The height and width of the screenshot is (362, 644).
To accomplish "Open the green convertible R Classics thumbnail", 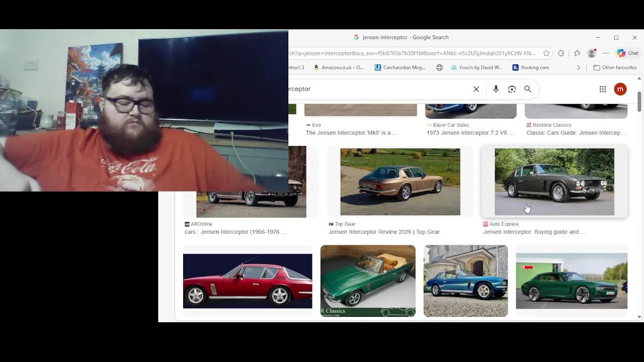I will click(368, 281).
